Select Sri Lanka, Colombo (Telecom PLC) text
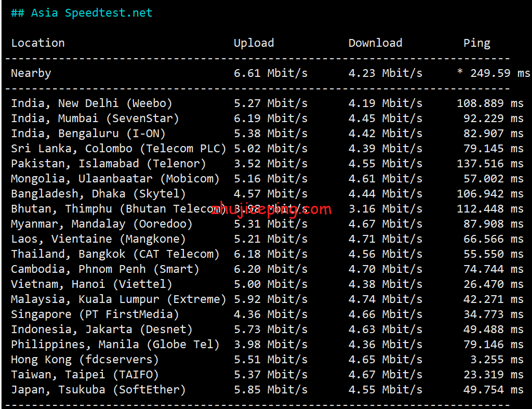532x409 pixels. click(118, 149)
